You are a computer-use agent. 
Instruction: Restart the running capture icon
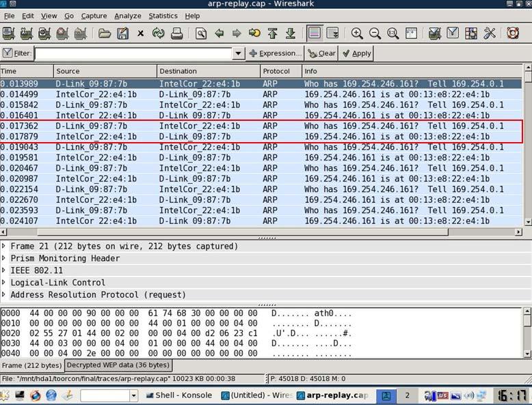tap(81, 33)
